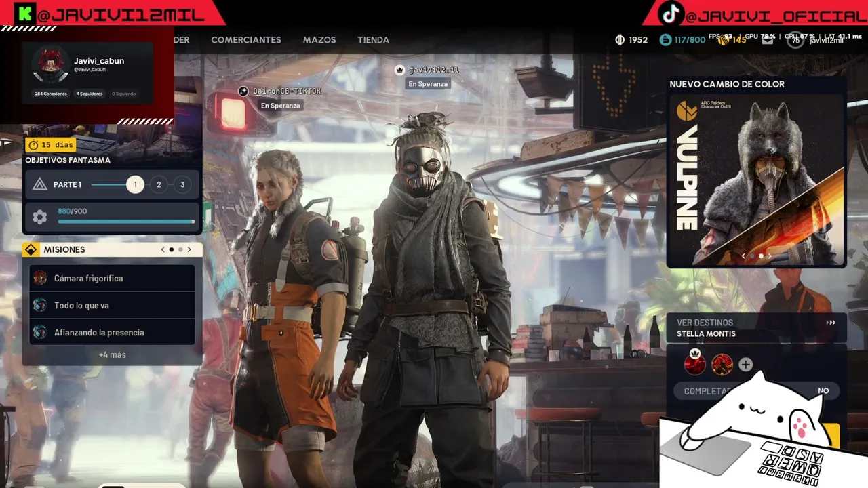The height and width of the screenshot is (488, 868).
Task: Open the TIENDA tab
Action: [373, 40]
